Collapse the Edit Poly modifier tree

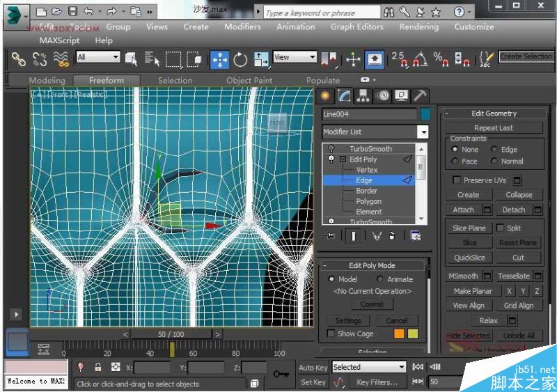pos(343,159)
